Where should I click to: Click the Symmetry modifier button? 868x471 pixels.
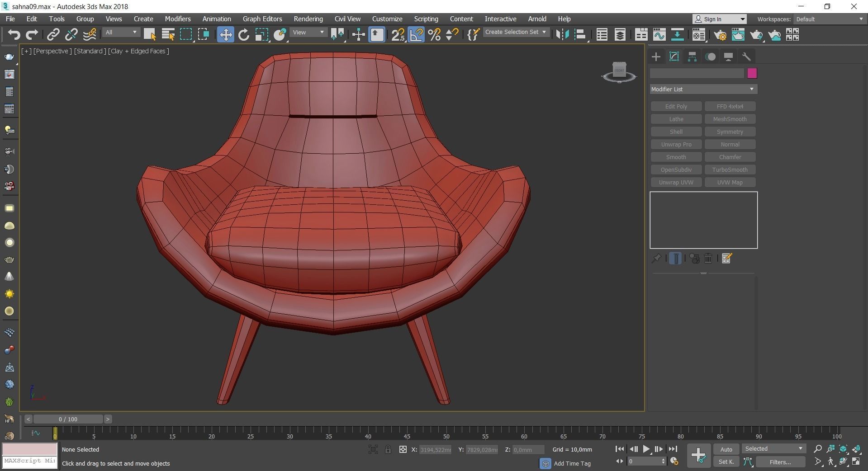coord(730,132)
